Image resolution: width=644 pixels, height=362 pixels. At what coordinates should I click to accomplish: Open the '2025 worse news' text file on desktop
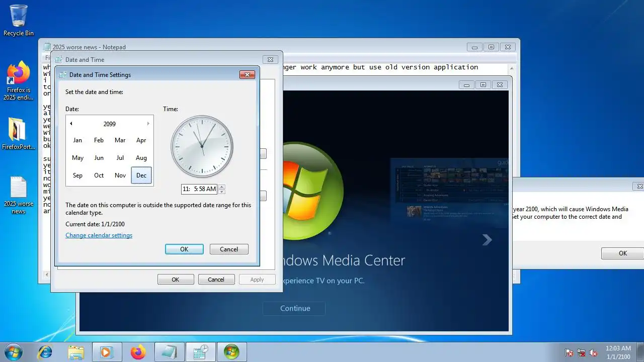click(19, 196)
